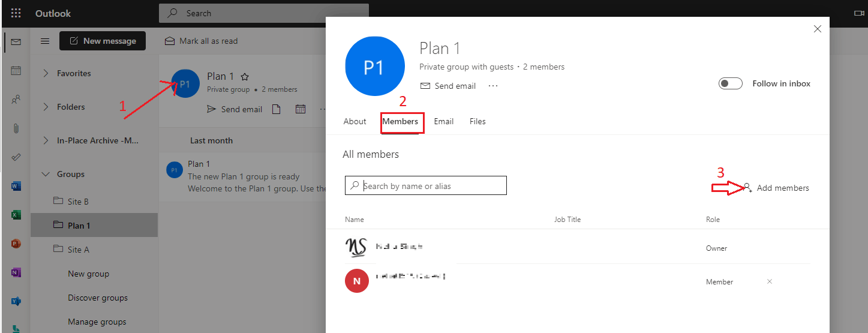868x333 pixels.
Task: Open group calendar icon in header
Action: click(301, 109)
